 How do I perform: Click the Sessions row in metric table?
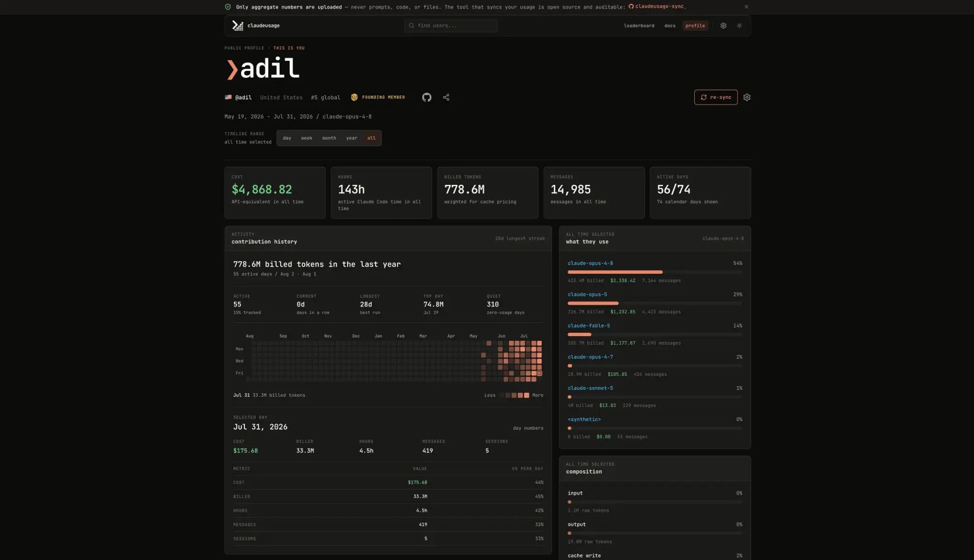(388, 539)
